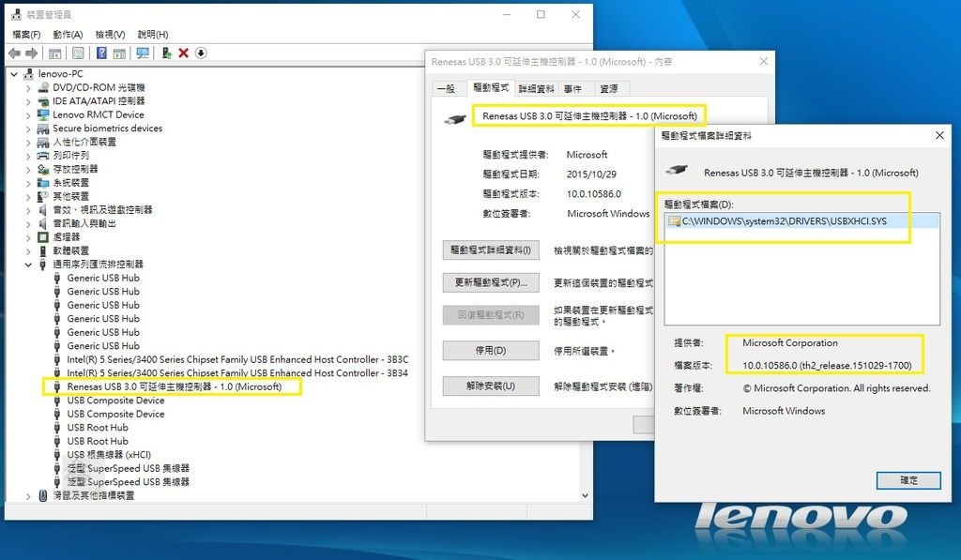The width and height of the screenshot is (961, 560).
Task: Expand the IDE ATA/ATAPI 控制器 category
Action: pyautogui.click(x=28, y=101)
